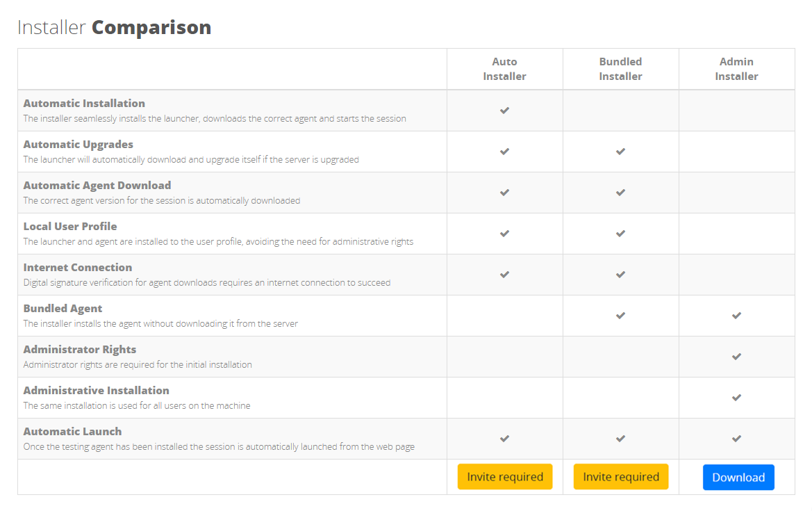Viewport: 812px width, 511px height.
Task: Click Admin Installer checkmark for Administrator Rights
Action: point(737,357)
